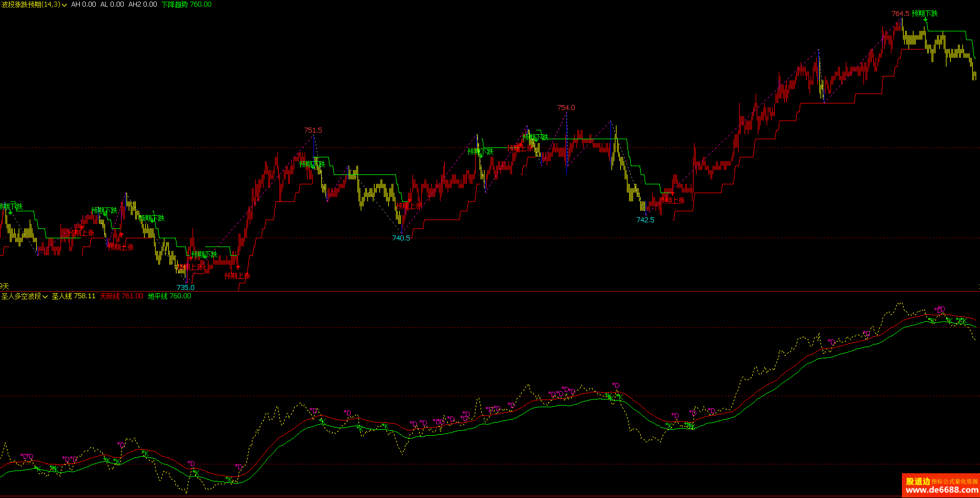Screen dimensions: 980x498
Task: Open the www.de6688.com watermark link
Action: click(x=942, y=490)
